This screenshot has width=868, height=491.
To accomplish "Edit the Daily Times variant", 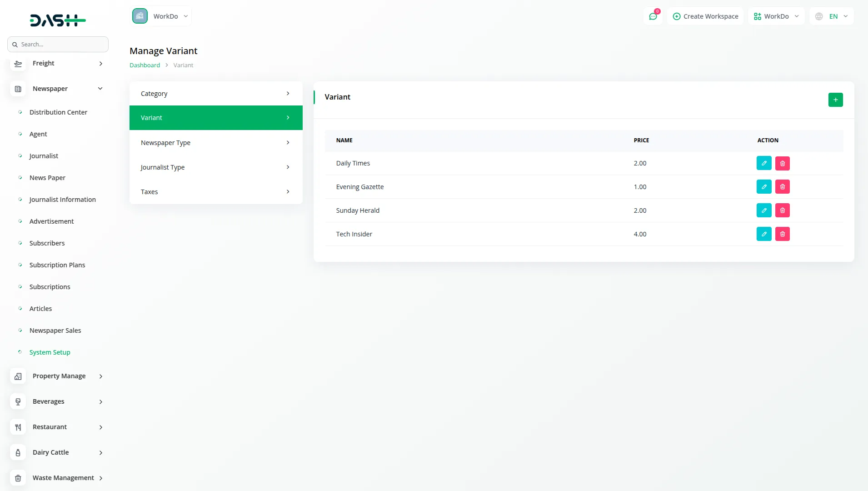I will (764, 163).
